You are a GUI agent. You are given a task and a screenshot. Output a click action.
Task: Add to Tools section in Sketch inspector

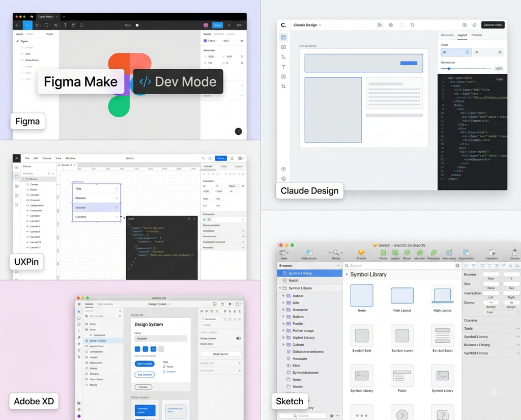click(x=518, y=328)
